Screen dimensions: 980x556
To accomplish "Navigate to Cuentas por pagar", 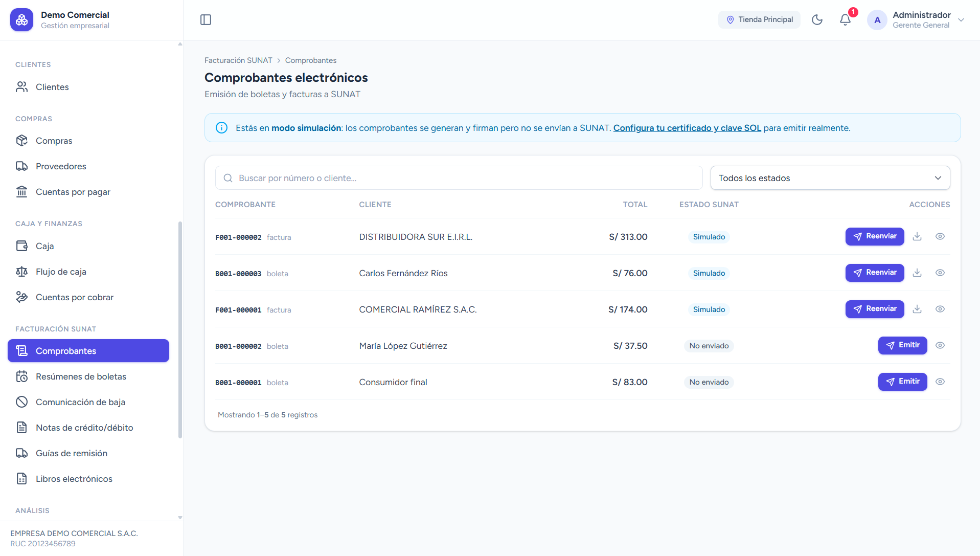I will tap(88, 192).
